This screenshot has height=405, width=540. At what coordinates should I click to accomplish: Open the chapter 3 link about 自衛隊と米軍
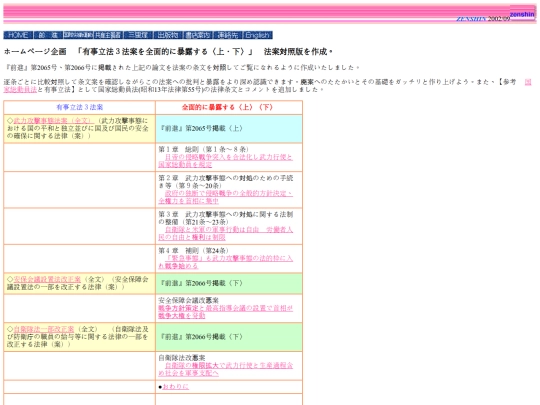[x=225, y=233]
